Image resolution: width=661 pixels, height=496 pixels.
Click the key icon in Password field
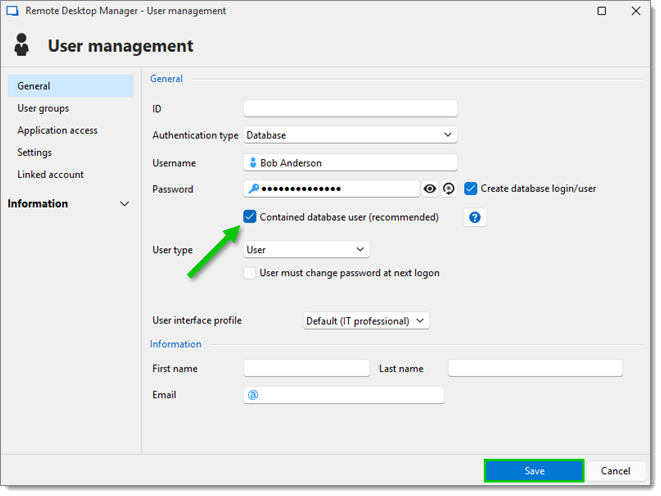click(253, 189)
